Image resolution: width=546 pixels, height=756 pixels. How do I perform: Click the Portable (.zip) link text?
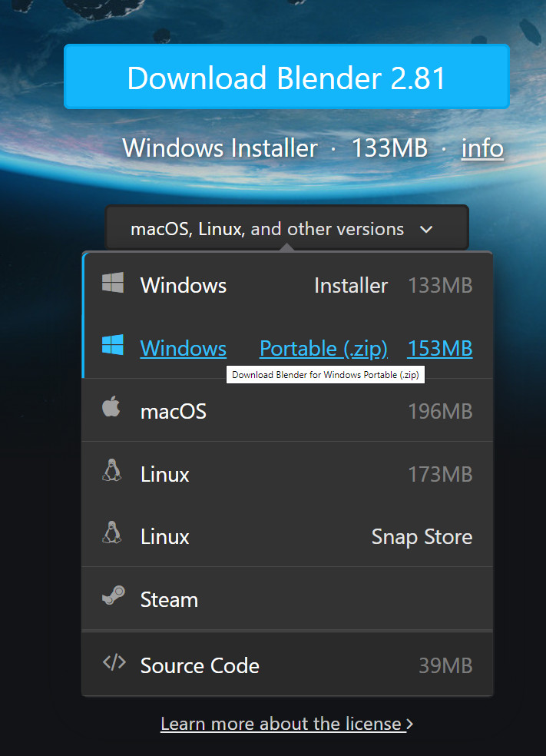point(324,349)
